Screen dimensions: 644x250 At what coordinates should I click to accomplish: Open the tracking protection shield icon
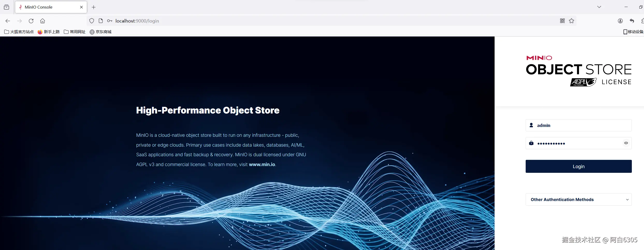tap(92, 21)
